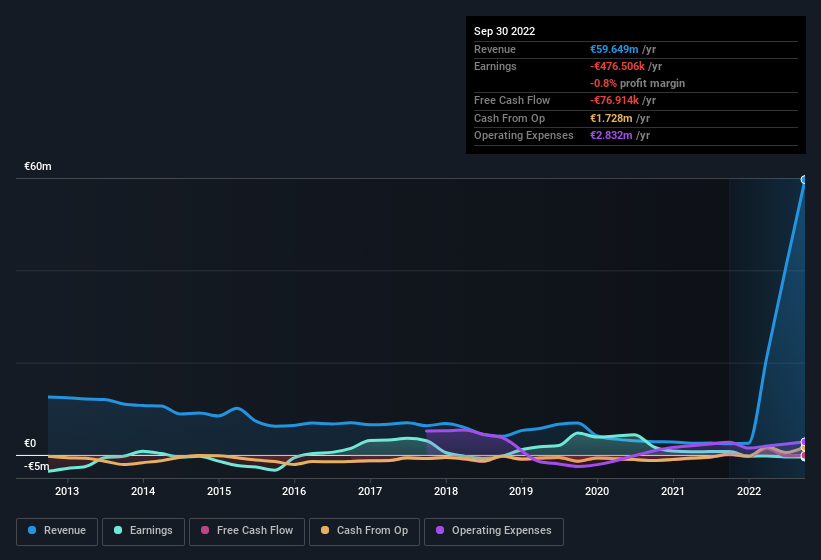This screenshot has width=821, height=560.
Task: Click the -0.8% profit margin text
Action: pyautogui.click(x=637, y=83)
